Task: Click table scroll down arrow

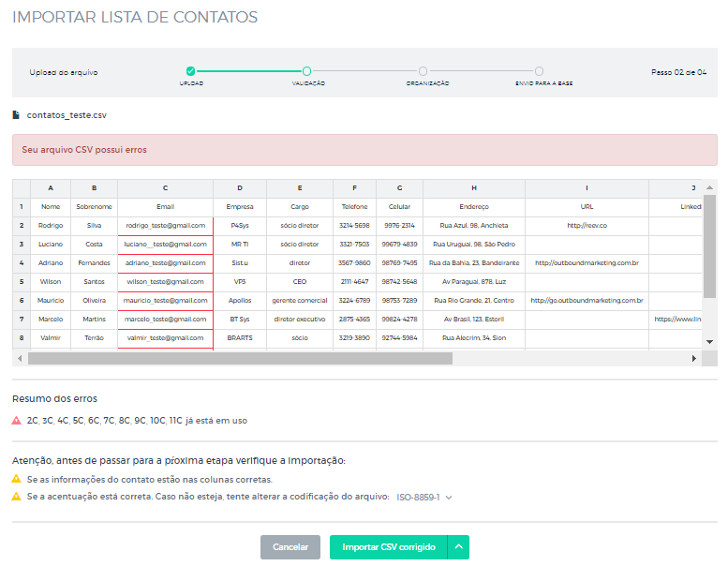Action: (x=709, y=342)
